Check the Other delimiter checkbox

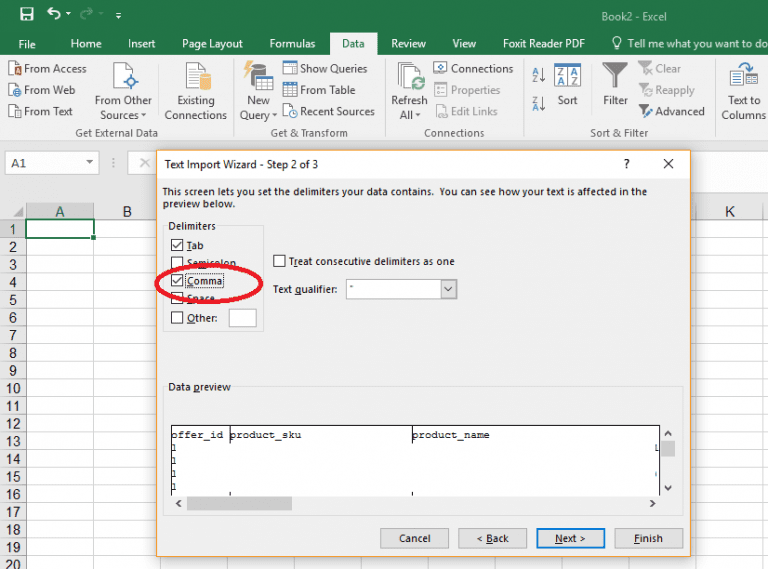click(177, 318)
